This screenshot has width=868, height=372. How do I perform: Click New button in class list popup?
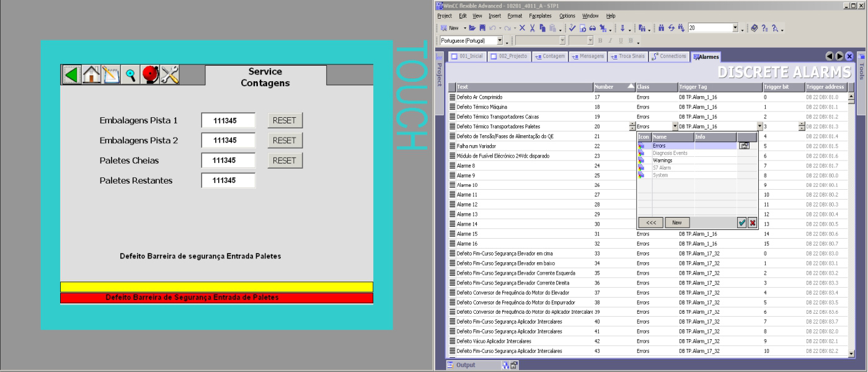677,223
